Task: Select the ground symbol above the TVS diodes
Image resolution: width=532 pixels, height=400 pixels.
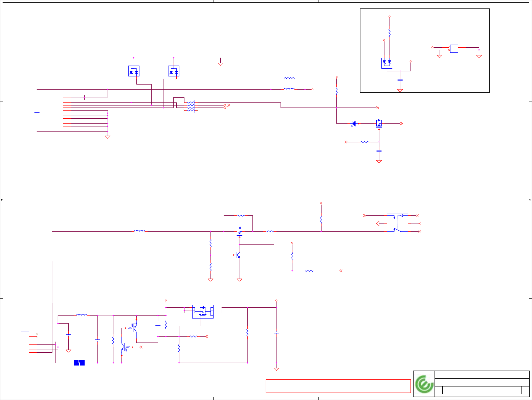Action: 221,64
